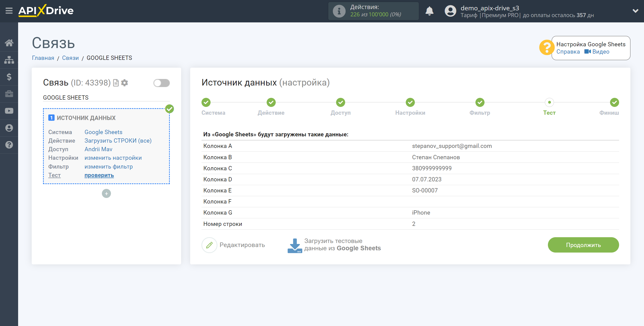The width and height of the screenshot is (644, 326).
Task: Click the pencil edit icon
Action: [209, 245]
